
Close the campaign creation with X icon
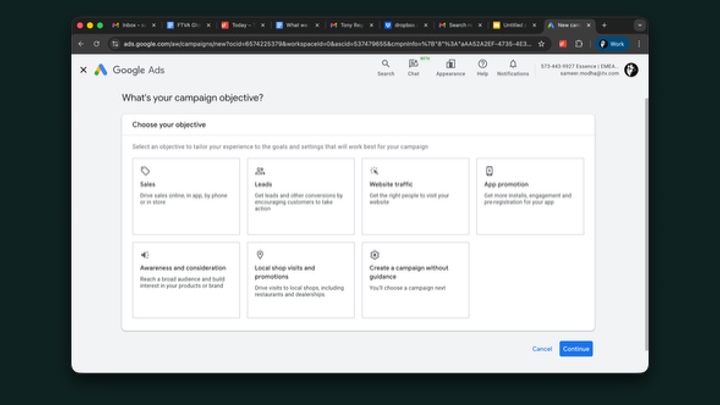pyautogui.click(x=83, y=70)
